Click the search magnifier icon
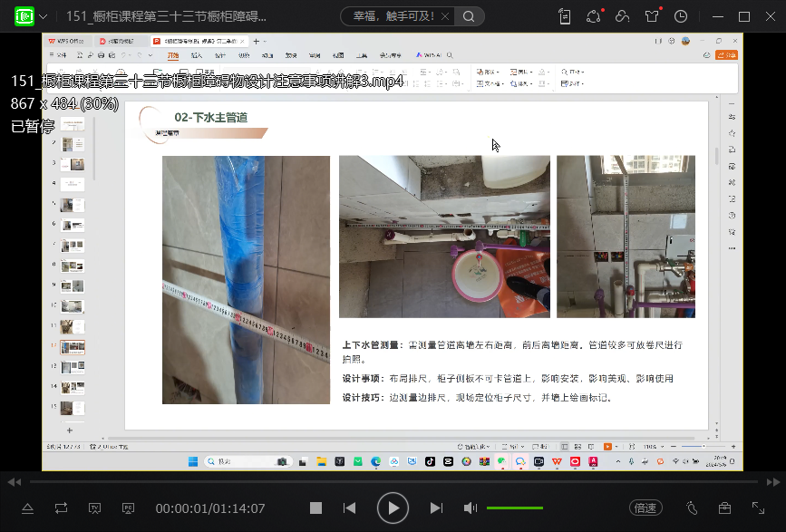The image size is (786, 532). (x=468, y=16)
